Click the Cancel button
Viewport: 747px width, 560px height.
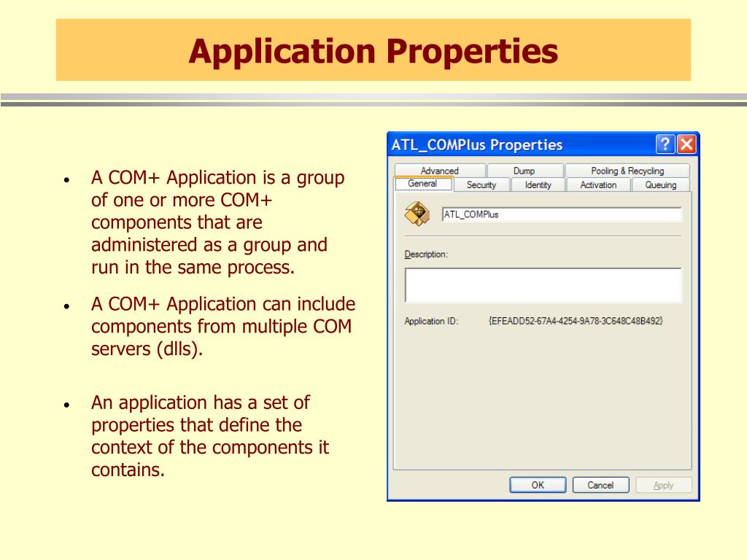click(x=601, y=485)
